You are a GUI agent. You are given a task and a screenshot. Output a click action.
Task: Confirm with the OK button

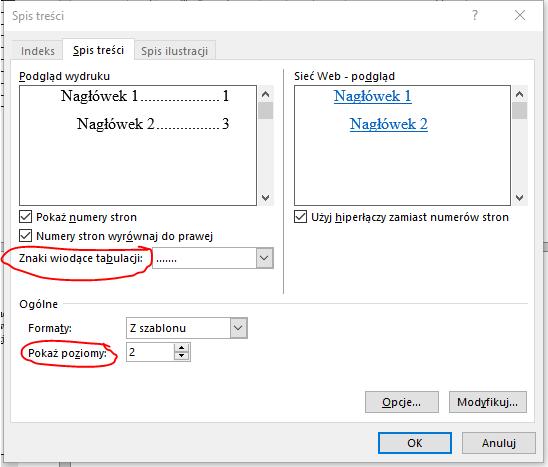(x=415, y=443)
